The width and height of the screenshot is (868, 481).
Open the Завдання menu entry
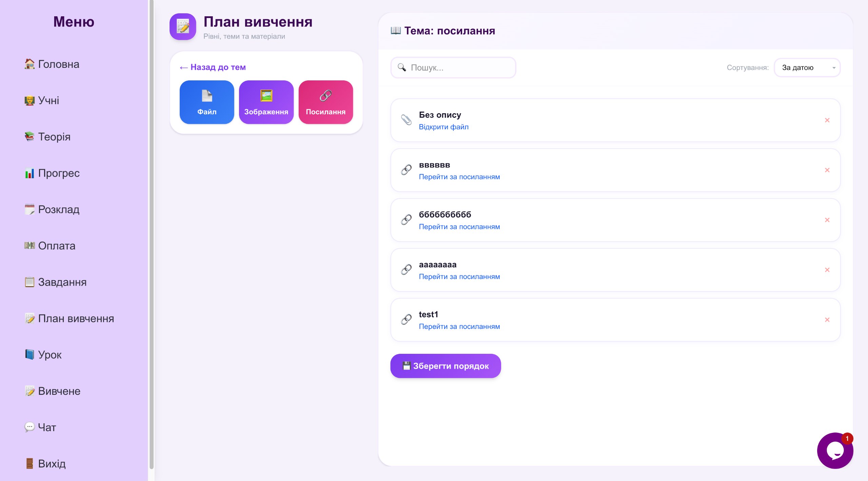point(56,282)
